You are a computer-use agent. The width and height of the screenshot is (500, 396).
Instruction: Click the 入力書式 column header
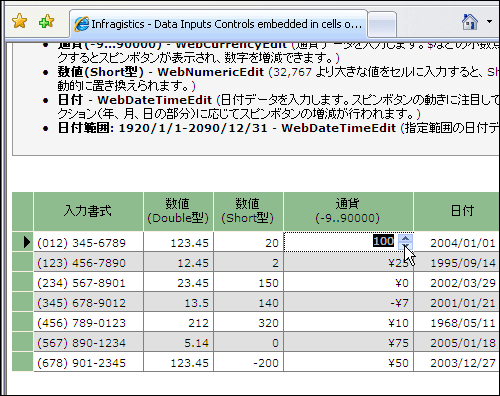coord(88,211)
